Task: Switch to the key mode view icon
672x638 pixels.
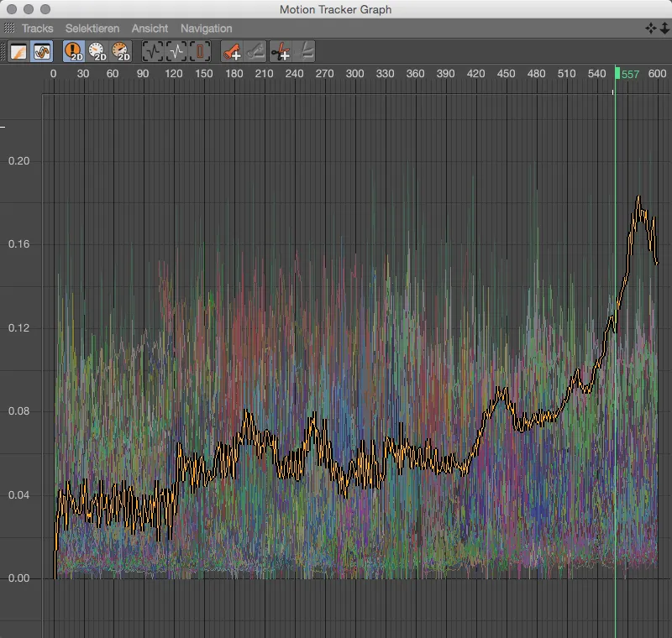Action: [18, 52]
